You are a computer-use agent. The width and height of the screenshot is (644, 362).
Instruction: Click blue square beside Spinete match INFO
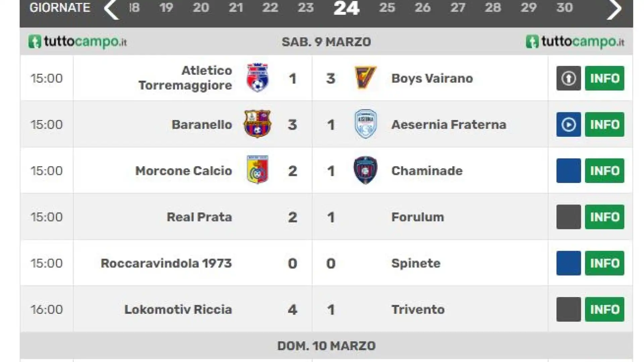point(569,263)
